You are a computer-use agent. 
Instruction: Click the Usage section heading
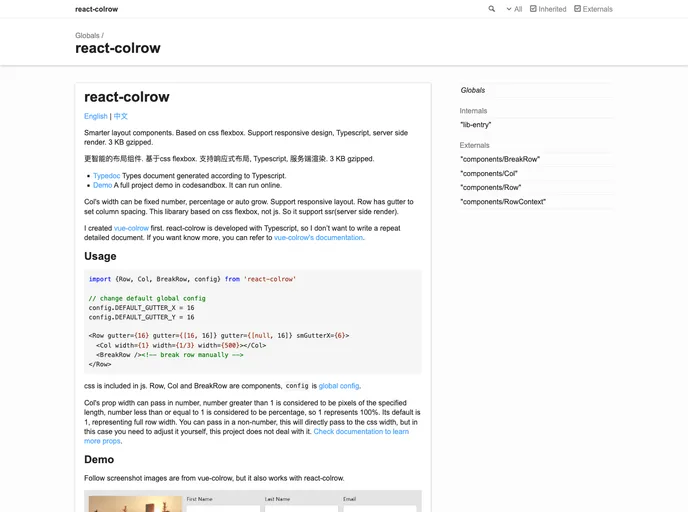coord(100,256)
